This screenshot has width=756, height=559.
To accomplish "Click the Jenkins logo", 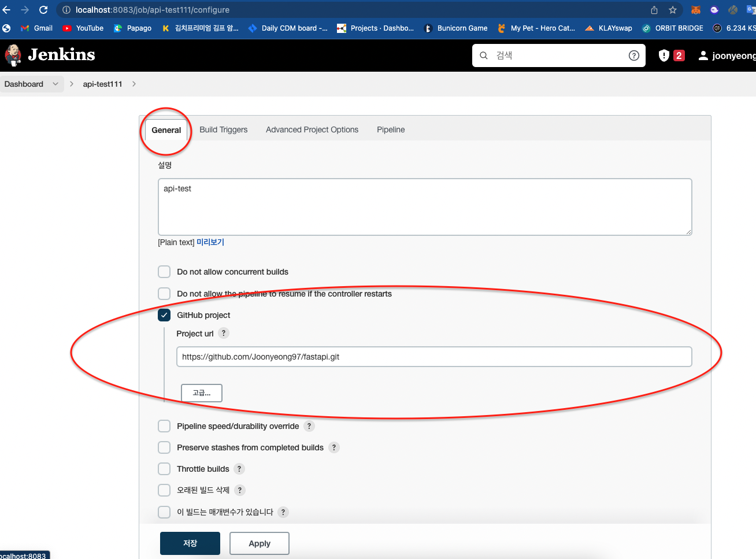I will pyautogui.click(x=50, y=55).
